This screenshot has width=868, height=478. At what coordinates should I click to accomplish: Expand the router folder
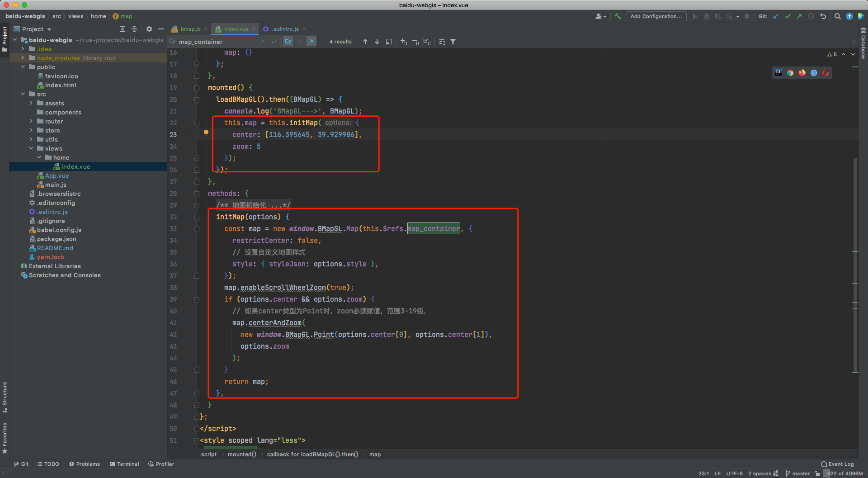coord(31,121)
